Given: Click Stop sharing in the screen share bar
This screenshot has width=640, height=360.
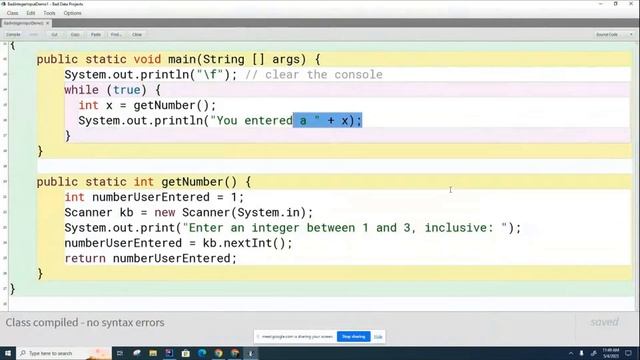Looking at the screenshot, I should pyautogui.click(x=353, y=337).
